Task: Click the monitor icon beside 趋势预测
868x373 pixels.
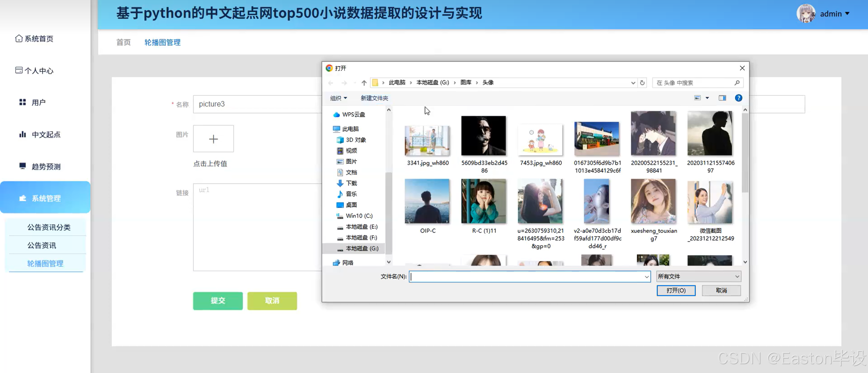Action: pyautogui.click(x=23, y=166)
